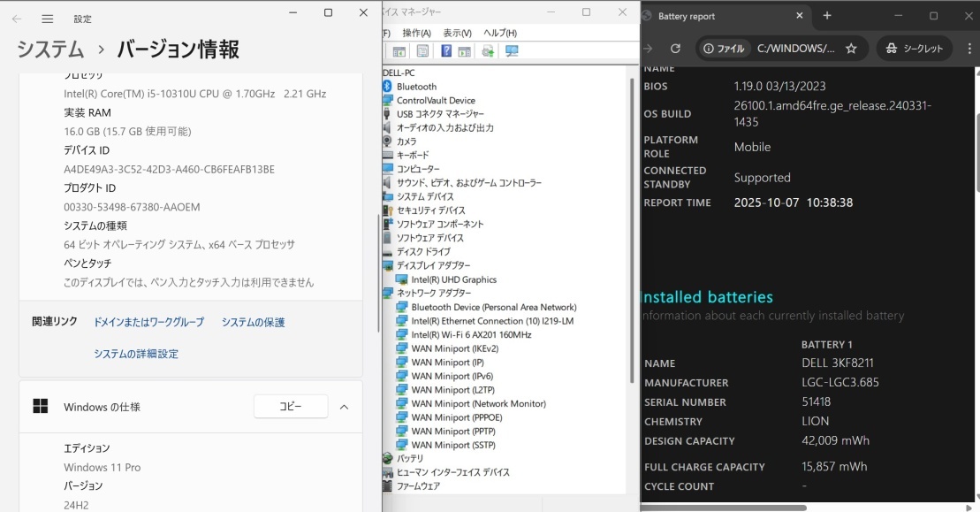Click the Bluetooth category icon in device tree

(388, 87)
